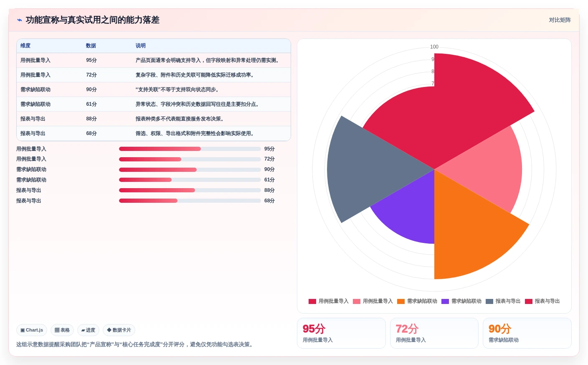The height and width of the screenshot is (365, 588).
Task: Toggle the purple 需求缺陷联动 legend item
Action: pyautogui.click(x=461, y=301)
